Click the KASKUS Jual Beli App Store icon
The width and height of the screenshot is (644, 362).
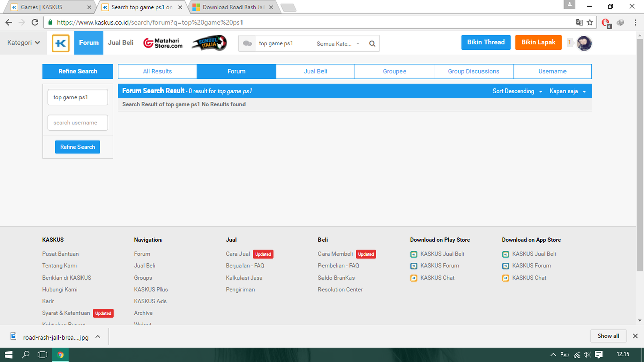506,254
